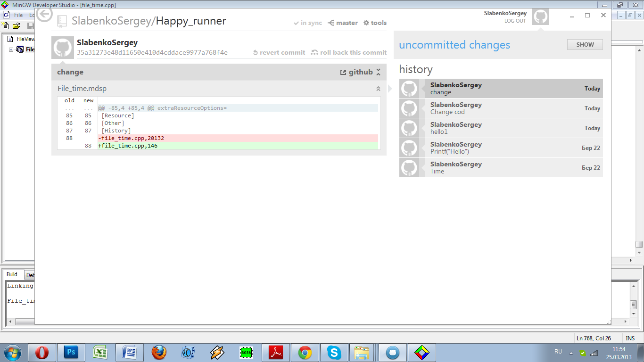The height and width of the screenshot is (362, 644).
Task: Click revert commit
Action: click(279, 52)
